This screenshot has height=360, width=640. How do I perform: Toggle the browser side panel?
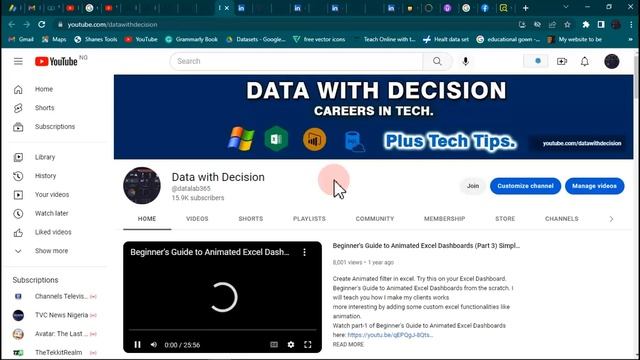pyautogui.click(x=601, y=24)
